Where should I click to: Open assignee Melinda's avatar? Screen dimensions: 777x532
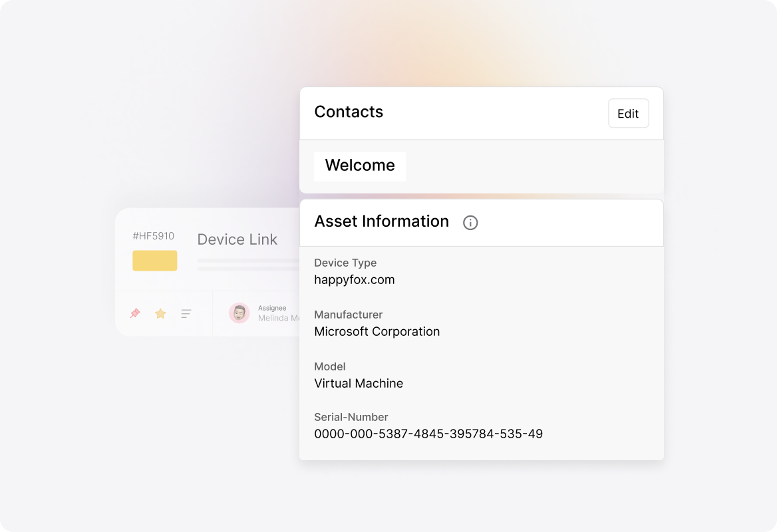tap(239, 313)
